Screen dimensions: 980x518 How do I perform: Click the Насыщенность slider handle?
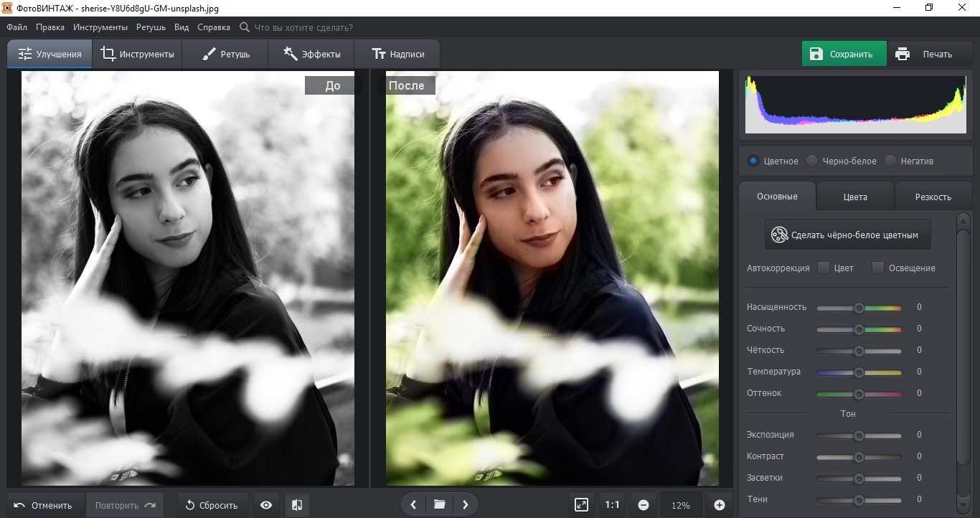tap(859, 308)
